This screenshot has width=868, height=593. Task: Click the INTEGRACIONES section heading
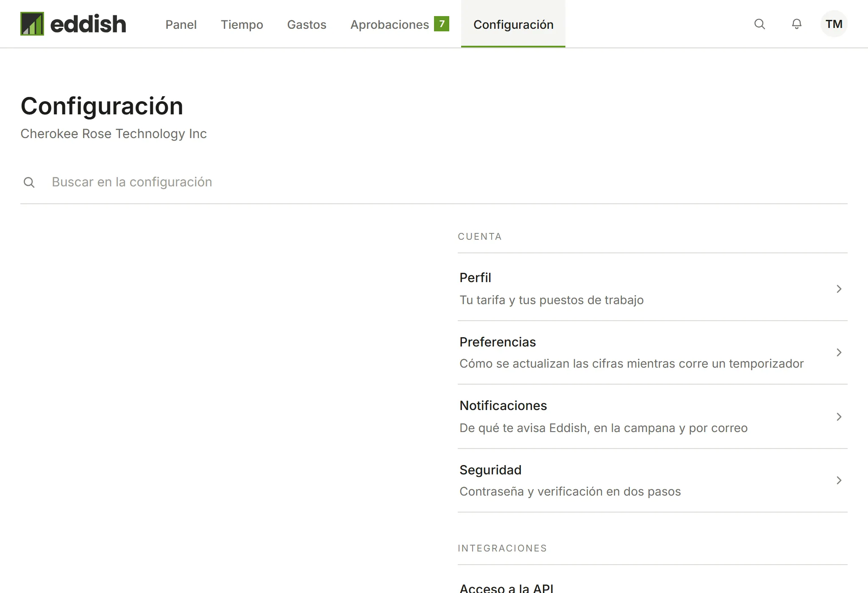[502, 548]
